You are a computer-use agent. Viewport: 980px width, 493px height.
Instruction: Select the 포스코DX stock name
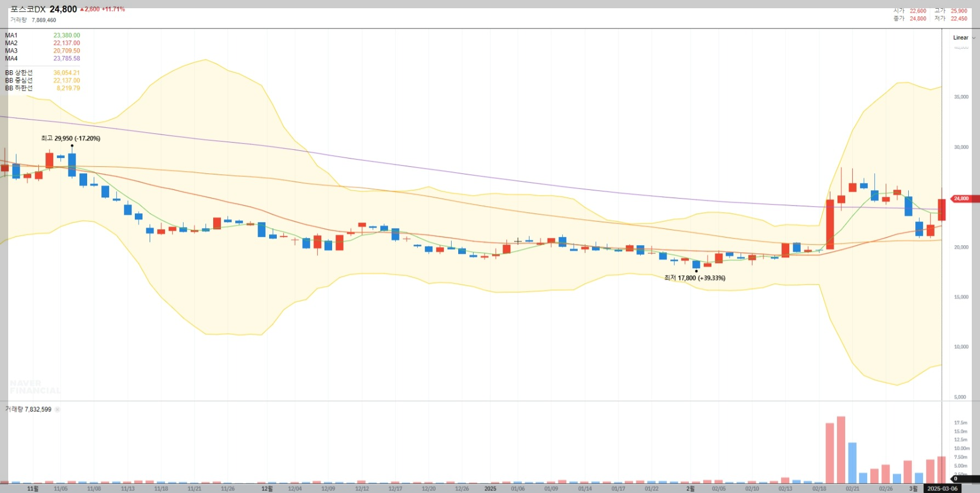[x=28, y=9]
